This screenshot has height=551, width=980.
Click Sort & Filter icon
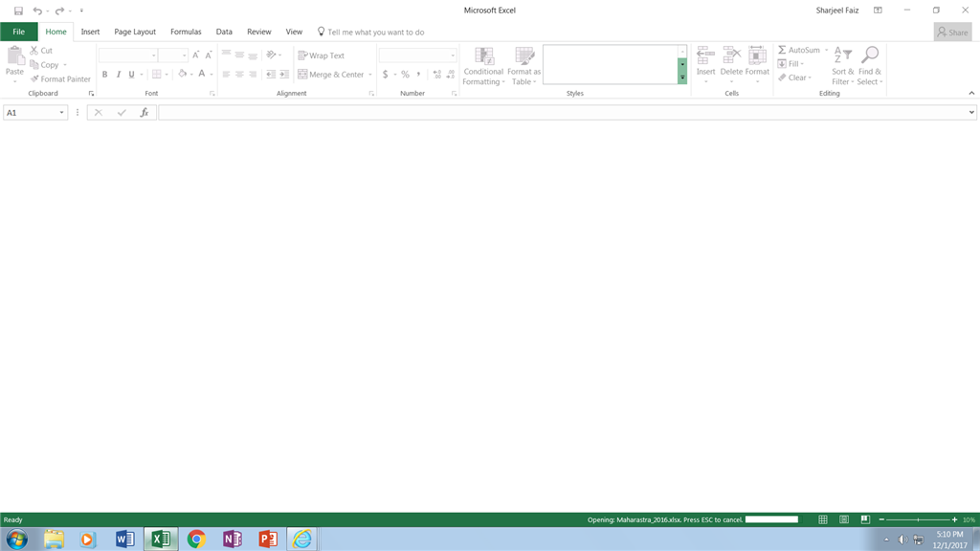[842, 55]
